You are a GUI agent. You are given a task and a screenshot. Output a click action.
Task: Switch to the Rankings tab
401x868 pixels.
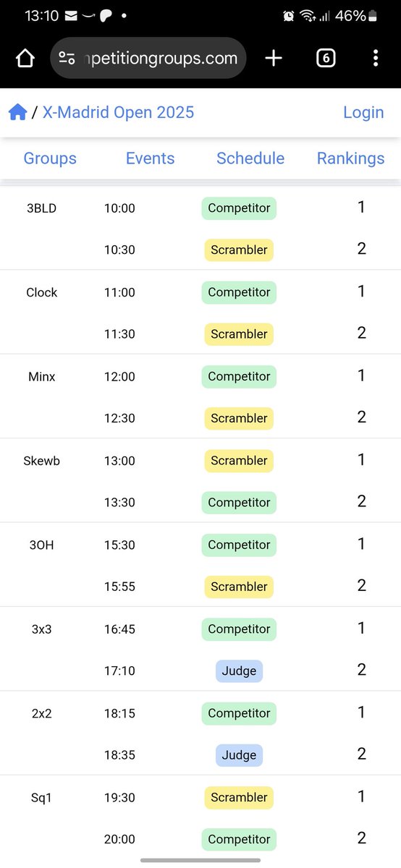tap(350, 158)
